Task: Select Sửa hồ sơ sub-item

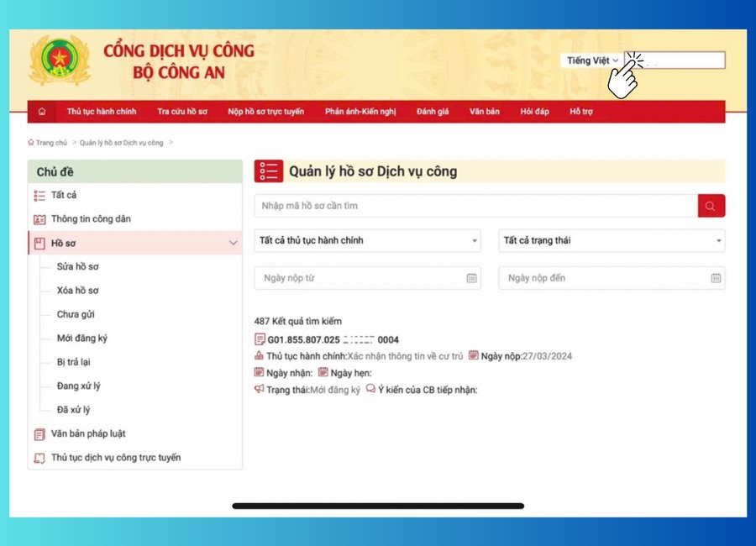Action: click(77, 266)
